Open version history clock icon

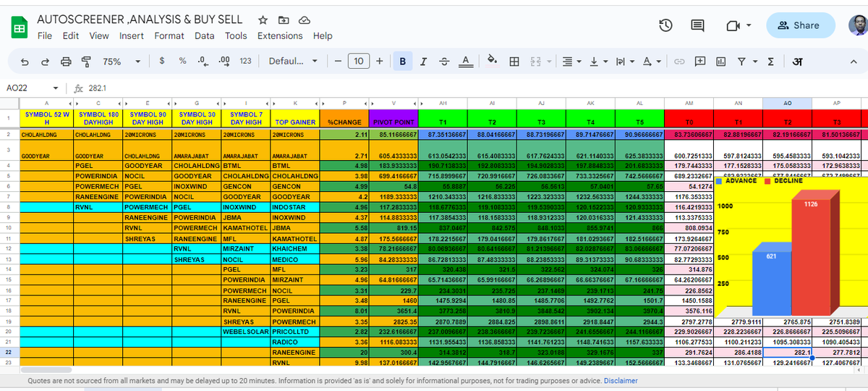(666, 25)
